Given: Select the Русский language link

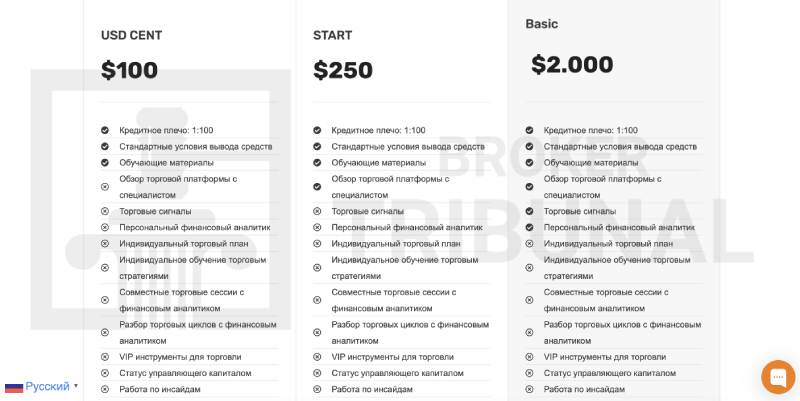Looking at the screenshot, I should (x=47, y=386).
